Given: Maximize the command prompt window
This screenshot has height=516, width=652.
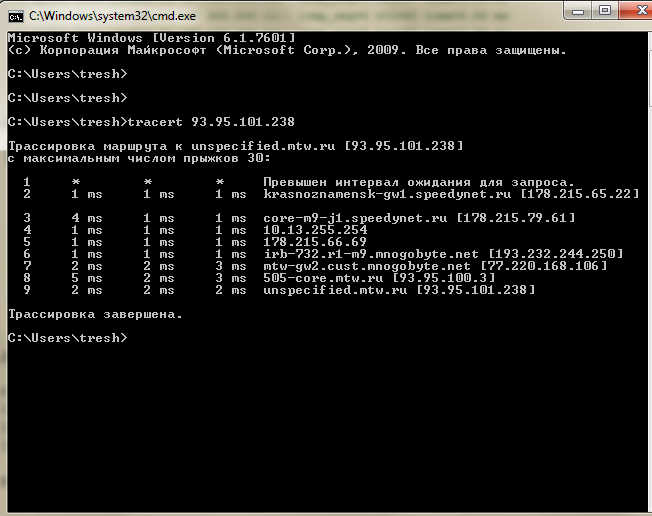Looking at the screenshot, I should 603,12.
